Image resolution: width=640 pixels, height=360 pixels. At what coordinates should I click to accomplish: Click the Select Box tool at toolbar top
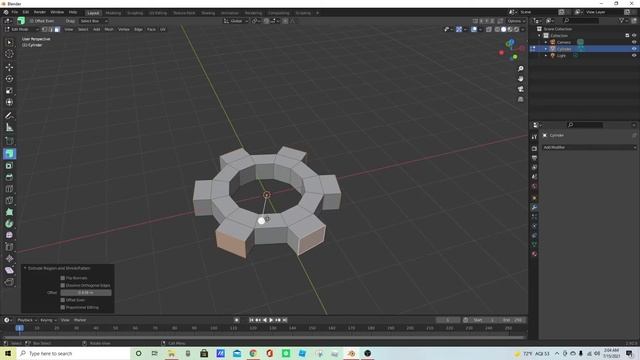coord(9,42)
